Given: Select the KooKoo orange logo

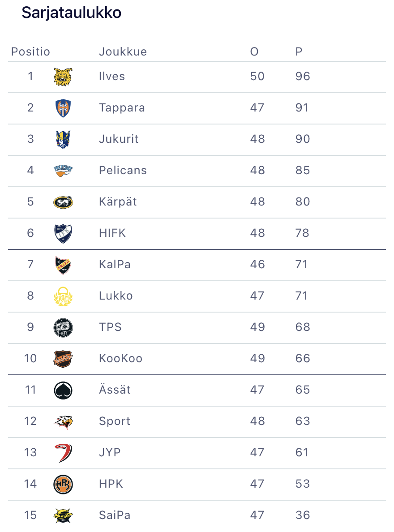Looking at the screenshot, I should click(x=63, y=359).
